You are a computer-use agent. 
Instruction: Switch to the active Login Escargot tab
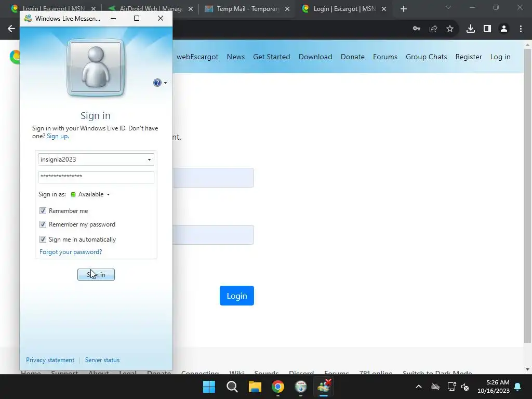(x=343, y=9)
